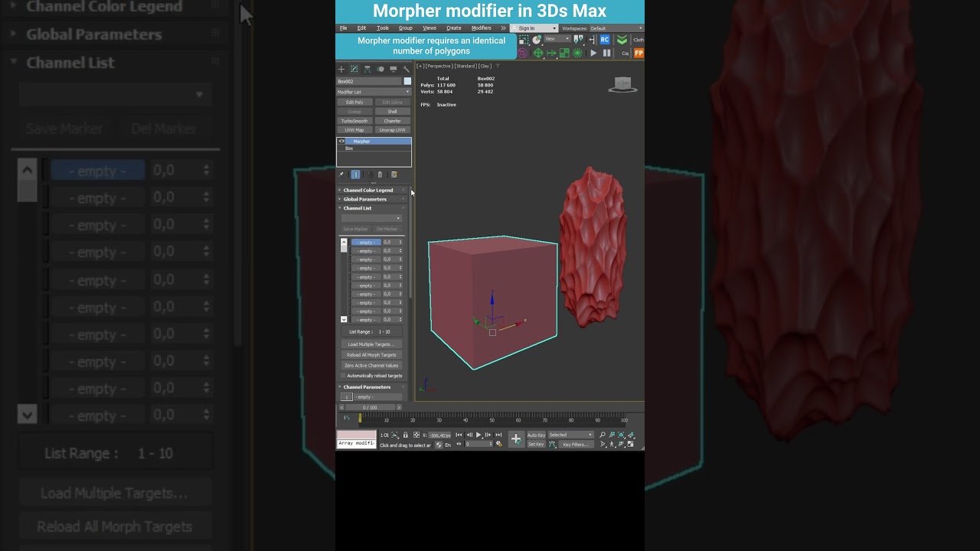Open the Views menu
Screen dimensions: 980x551
coord(430,28)
